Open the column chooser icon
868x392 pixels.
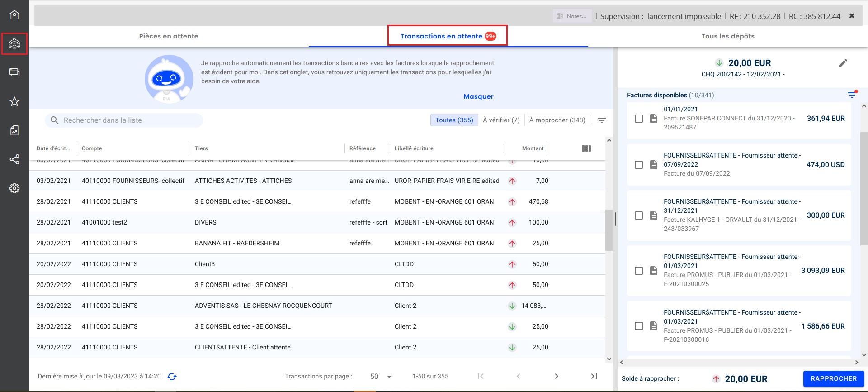586,148
